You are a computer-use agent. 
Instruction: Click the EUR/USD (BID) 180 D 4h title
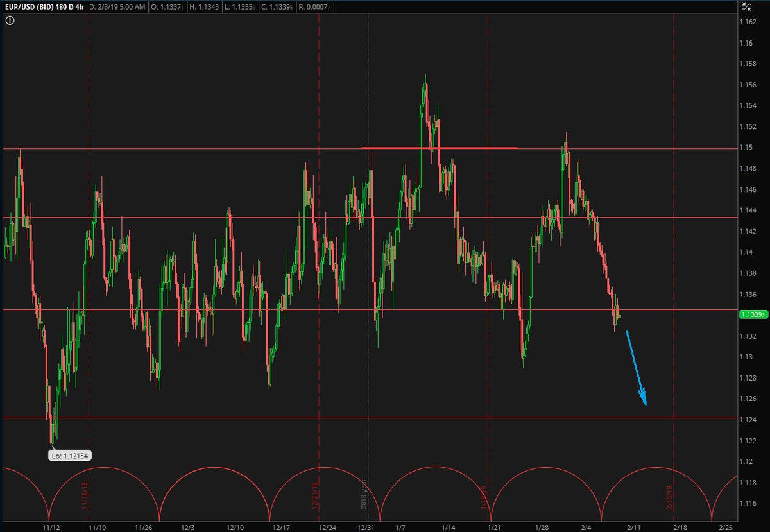point(44,7)
